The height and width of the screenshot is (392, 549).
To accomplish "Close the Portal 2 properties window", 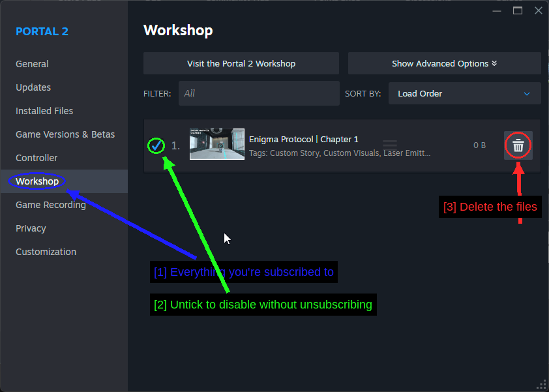I will 539,11.
